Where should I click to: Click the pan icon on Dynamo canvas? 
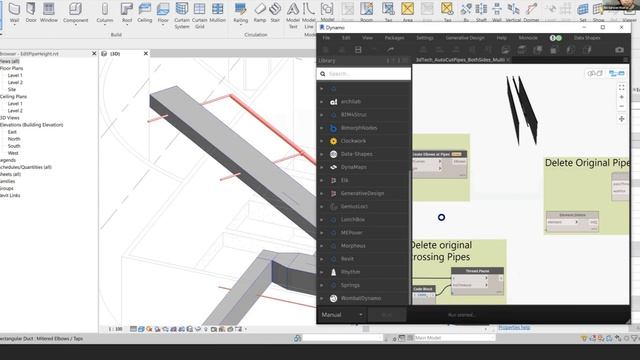[621, 119]
